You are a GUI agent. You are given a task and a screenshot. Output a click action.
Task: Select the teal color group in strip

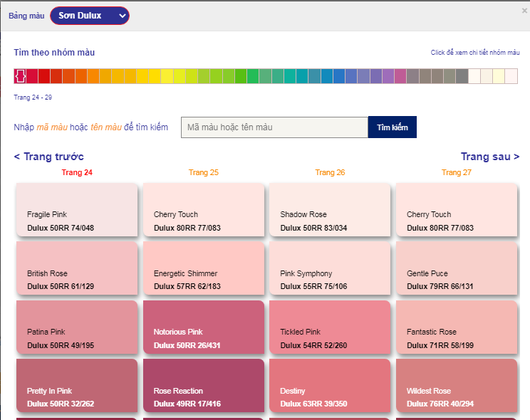click(290, 76)
